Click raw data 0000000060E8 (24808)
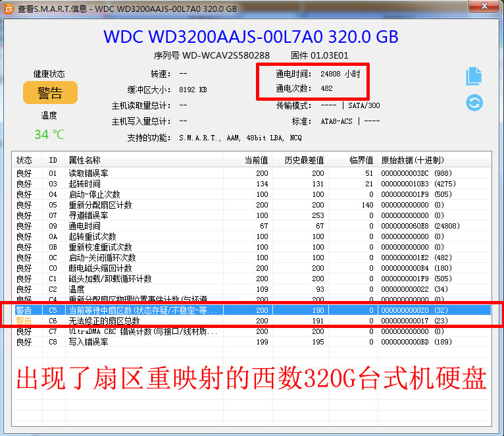The image size is (504, 436). coord(420,226)
